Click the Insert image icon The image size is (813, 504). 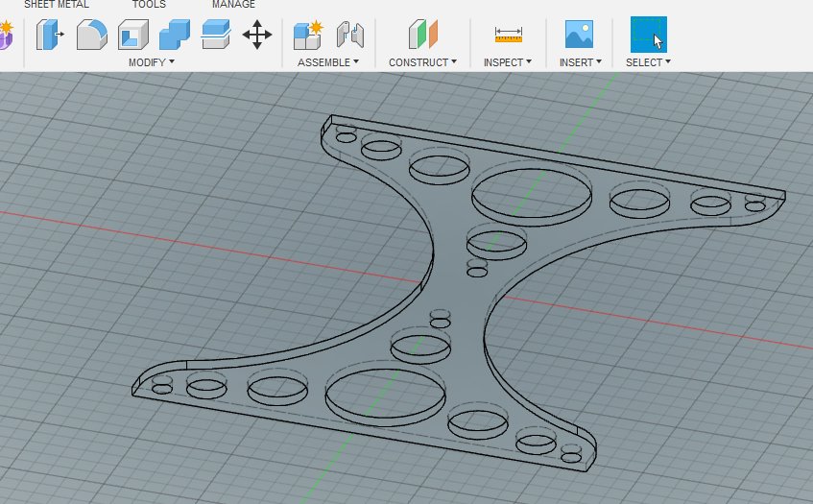tap(579, 35)
